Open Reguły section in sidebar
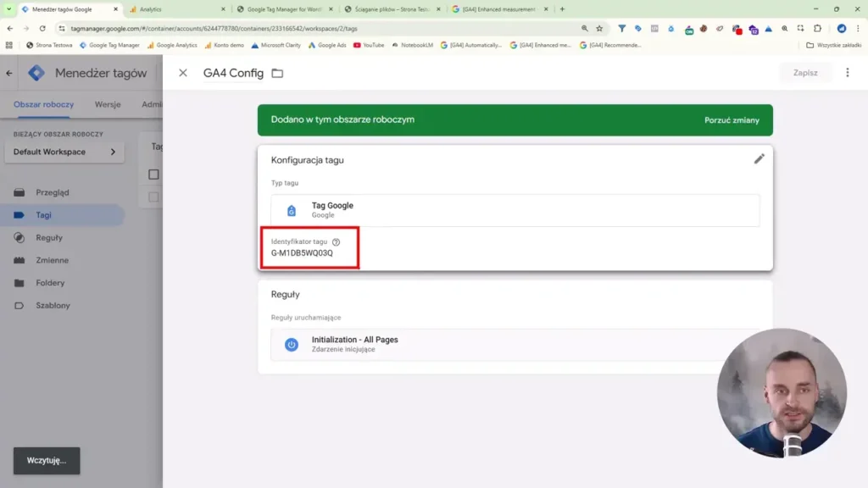The height and width of the screenshot is (488, 868). [x=49, y=237]
